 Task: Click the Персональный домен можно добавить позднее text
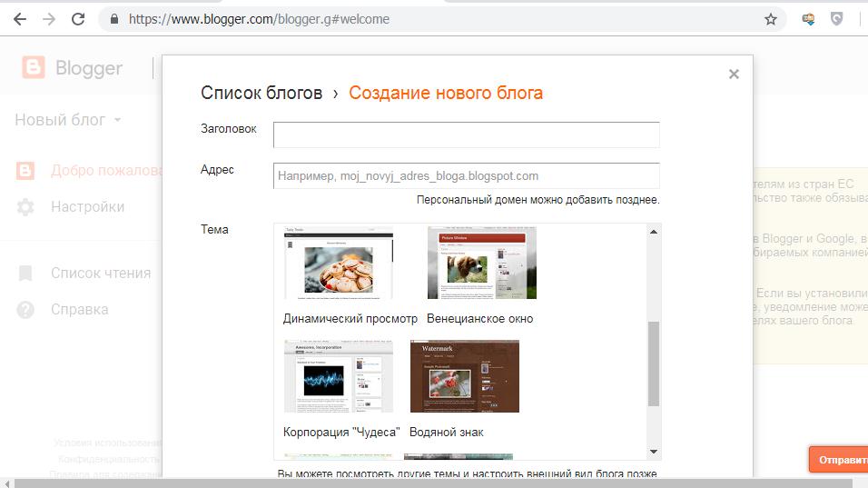538,200
